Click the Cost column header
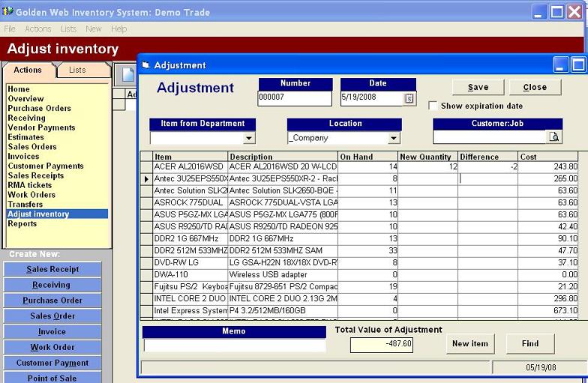 tap(548, 157)
